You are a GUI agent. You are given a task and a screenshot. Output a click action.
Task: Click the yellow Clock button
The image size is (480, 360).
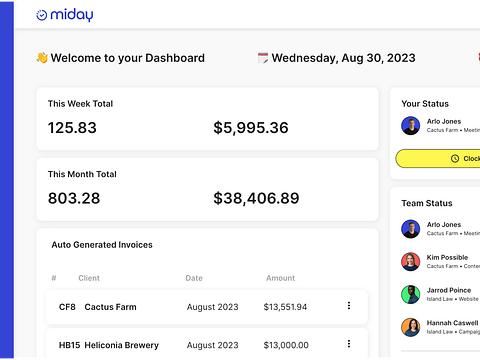pos(438,159)
